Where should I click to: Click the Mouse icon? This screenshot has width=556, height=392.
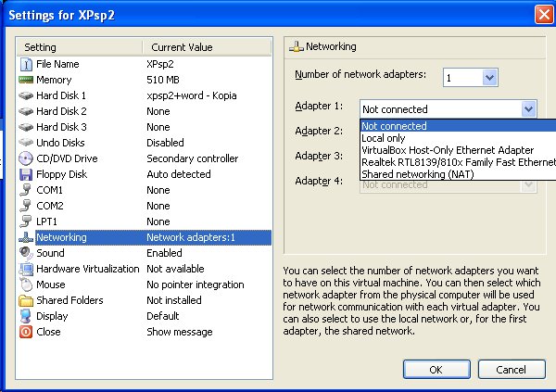(26, 285)
